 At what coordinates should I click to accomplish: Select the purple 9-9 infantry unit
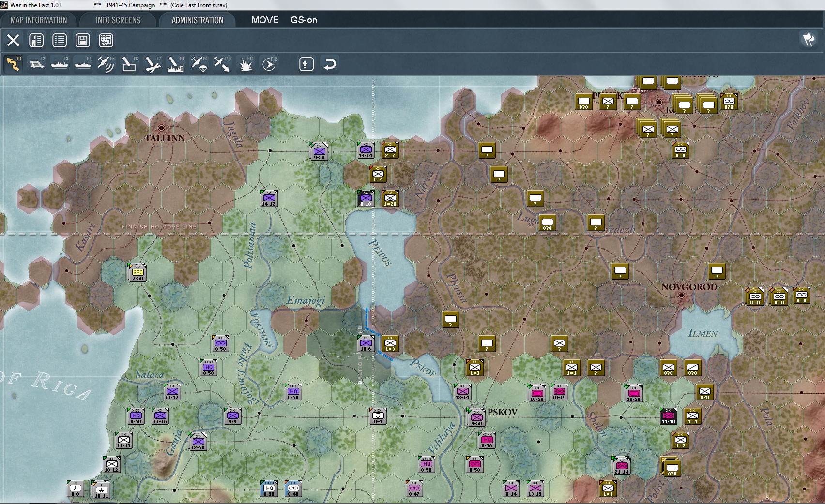233,416
